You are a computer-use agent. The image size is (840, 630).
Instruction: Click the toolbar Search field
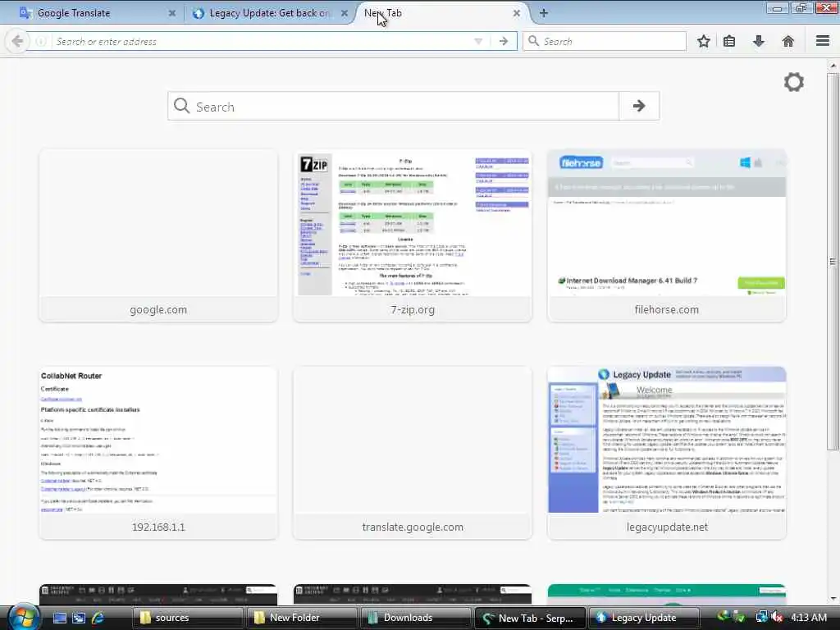point(605,41)
